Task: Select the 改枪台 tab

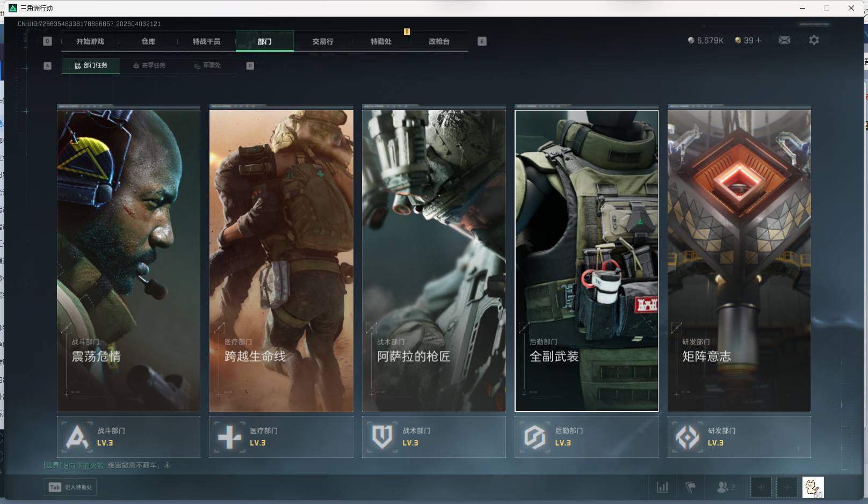Action: (439, 41)
